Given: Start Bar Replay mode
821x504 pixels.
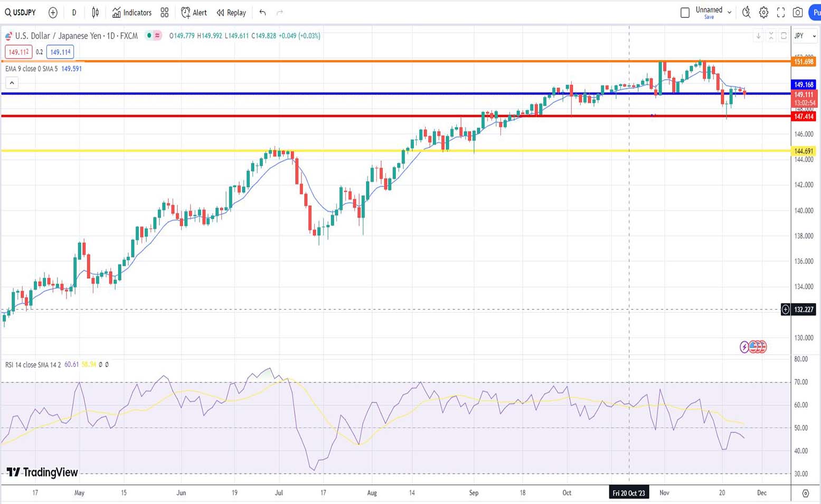Looking at the screenshot, I should click(231, 13).
